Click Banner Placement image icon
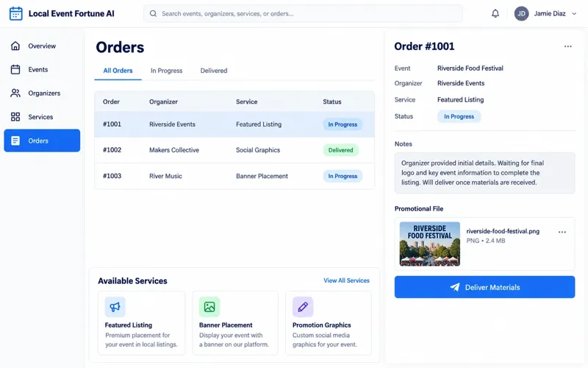The width and height of the screenshot is (588, 368). (209, 307)
